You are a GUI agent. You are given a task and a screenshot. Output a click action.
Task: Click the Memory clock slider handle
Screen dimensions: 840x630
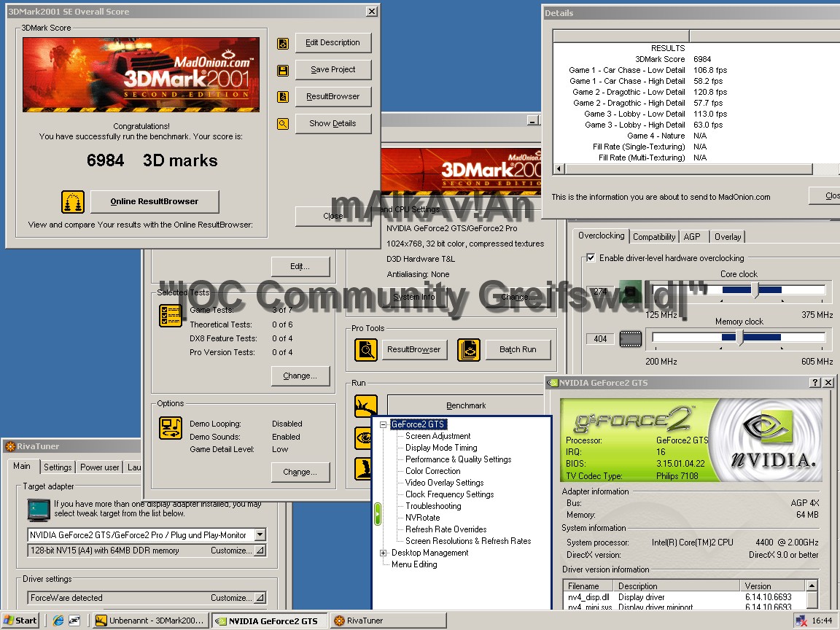pos(739,338)
